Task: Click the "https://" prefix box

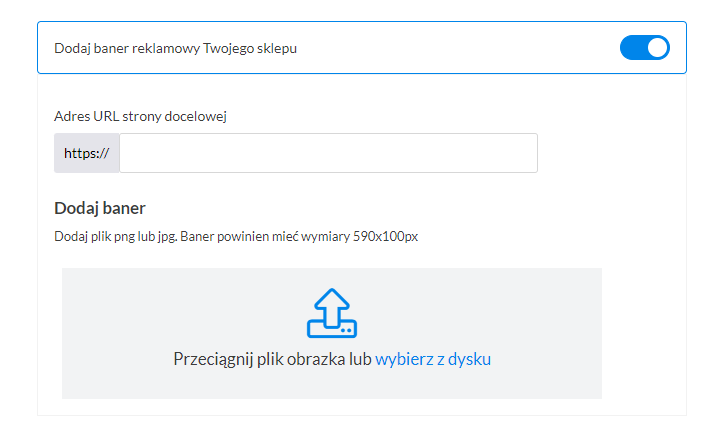Action: coord(86,153)
